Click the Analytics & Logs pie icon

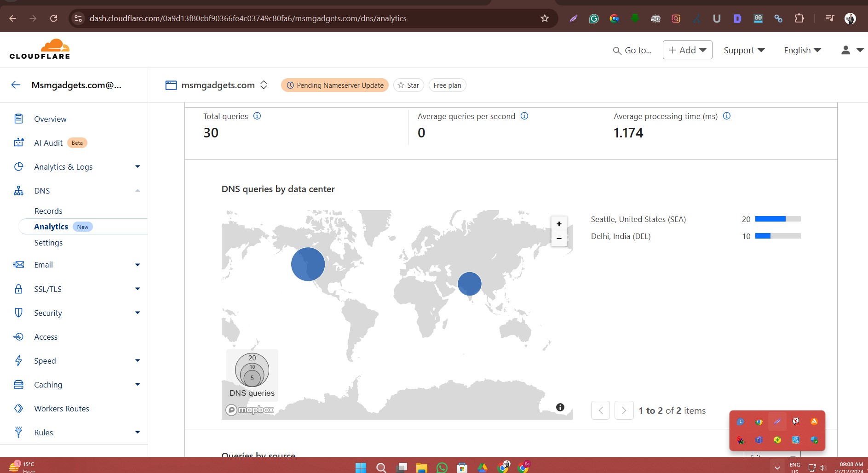(x=18, y=166)
